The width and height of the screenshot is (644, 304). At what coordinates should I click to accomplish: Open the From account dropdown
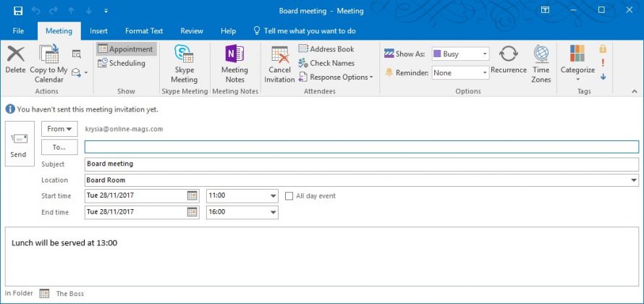pos(59,129)
